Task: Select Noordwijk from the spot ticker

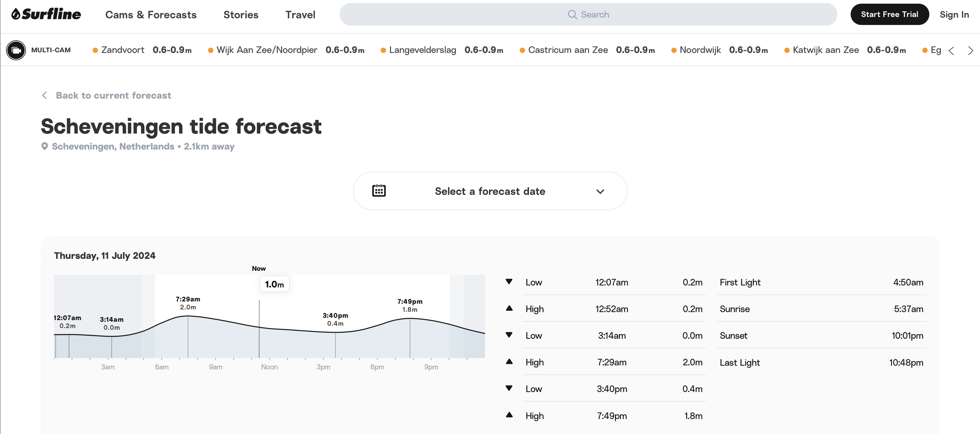Action: [700, 50]
